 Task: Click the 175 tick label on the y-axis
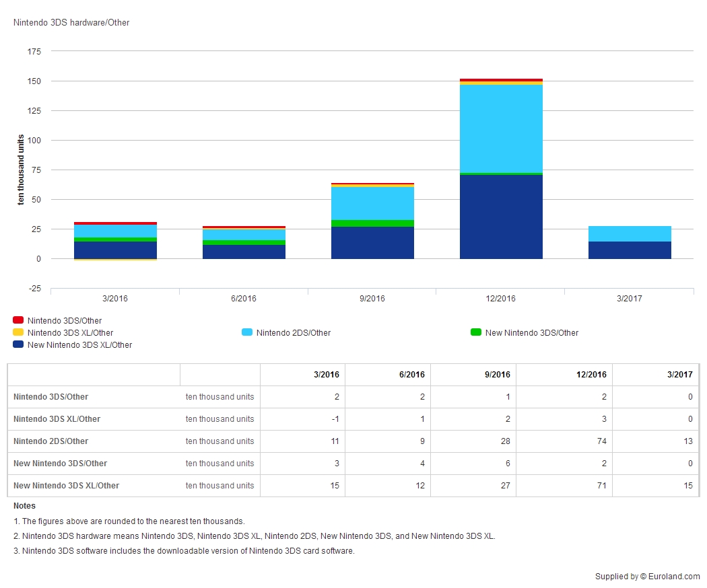34,51
